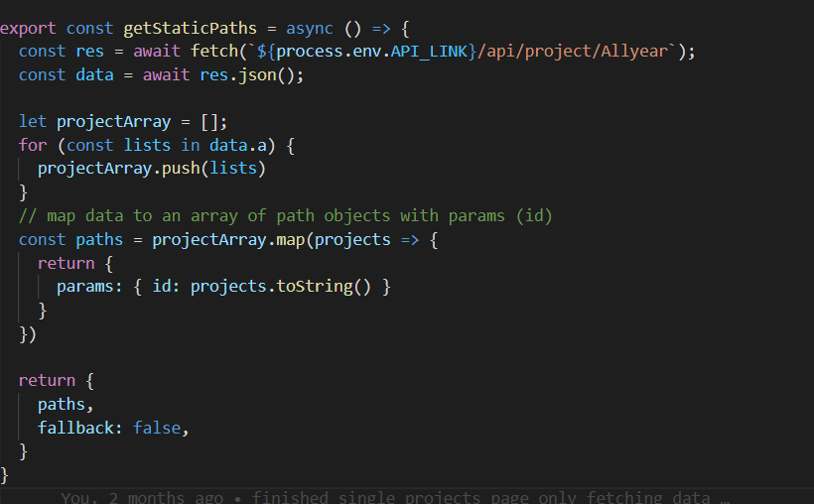
Task: Click projectArray.map call
Action: tap(228, 240)
